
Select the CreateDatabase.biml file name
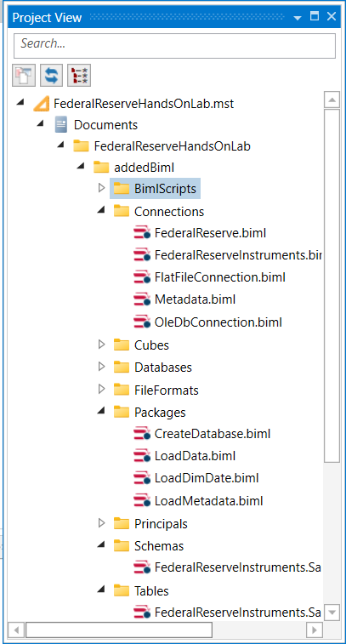pos(213,434)
